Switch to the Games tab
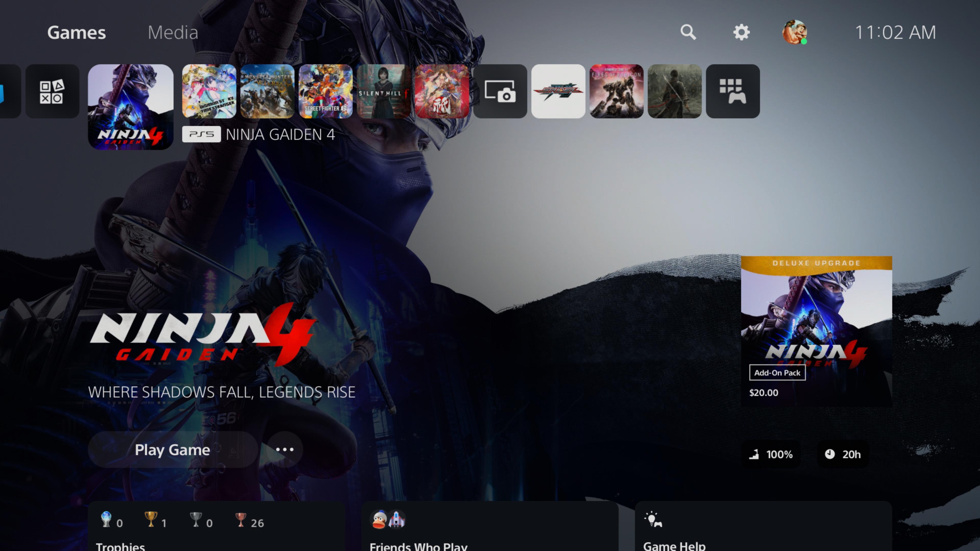 (77, 32)
